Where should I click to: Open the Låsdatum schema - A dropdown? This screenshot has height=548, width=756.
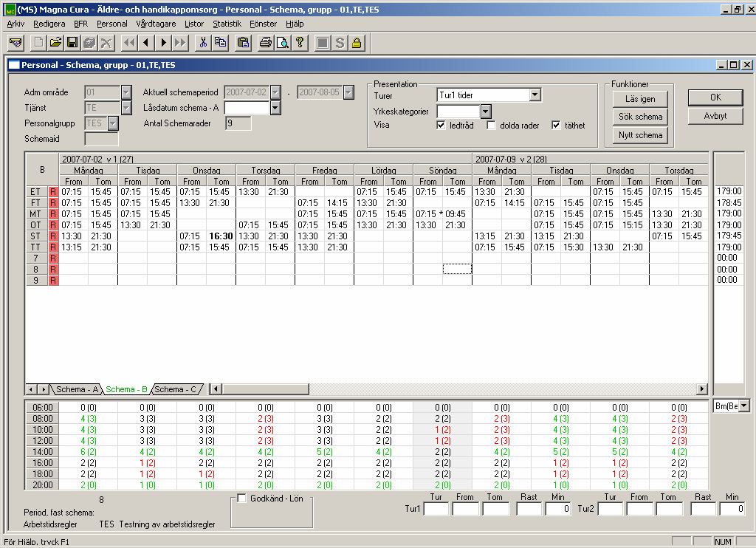pyautogui.click(x=275, y=108)
